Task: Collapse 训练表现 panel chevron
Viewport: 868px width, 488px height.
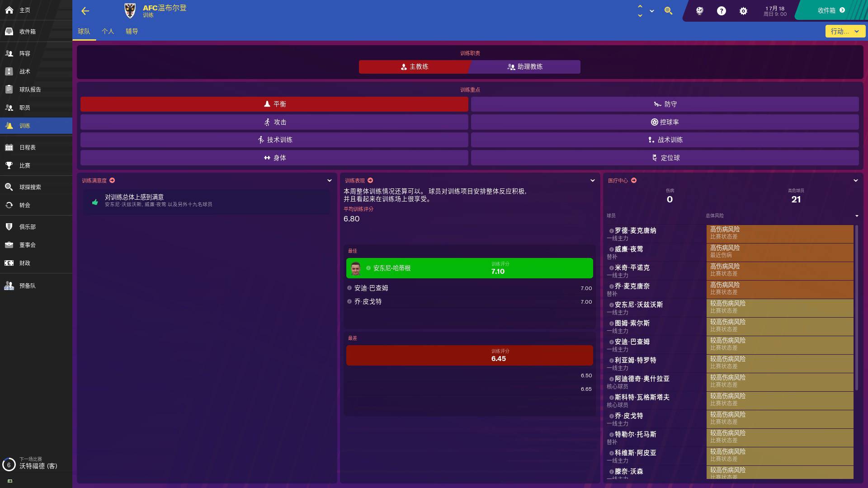Action: pyautogui.click(x=592, y=180)
